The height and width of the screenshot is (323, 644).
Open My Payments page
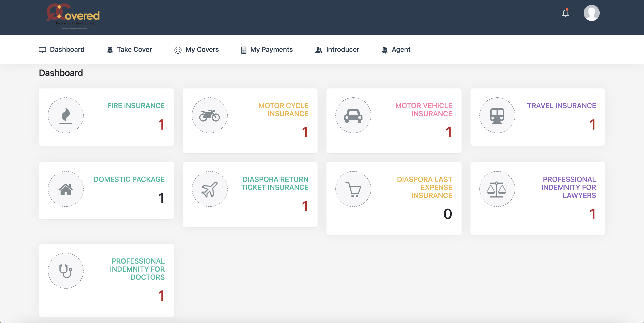[x=267, y=50]
